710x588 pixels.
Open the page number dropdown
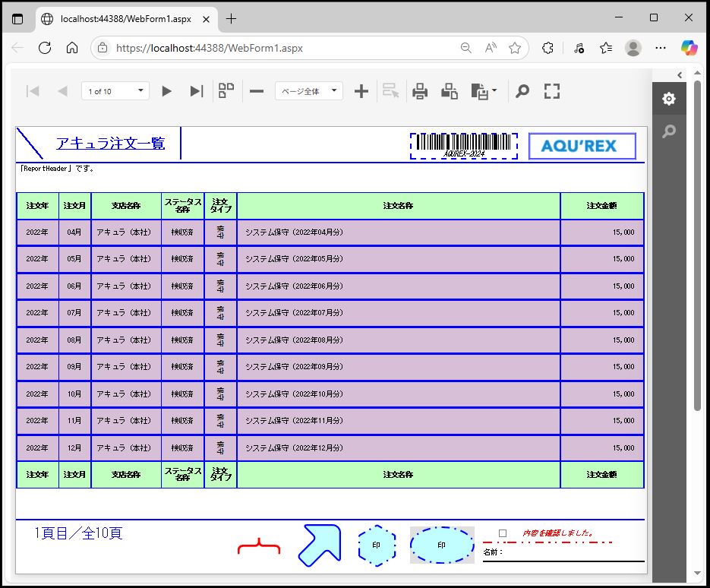click(141, 91)
